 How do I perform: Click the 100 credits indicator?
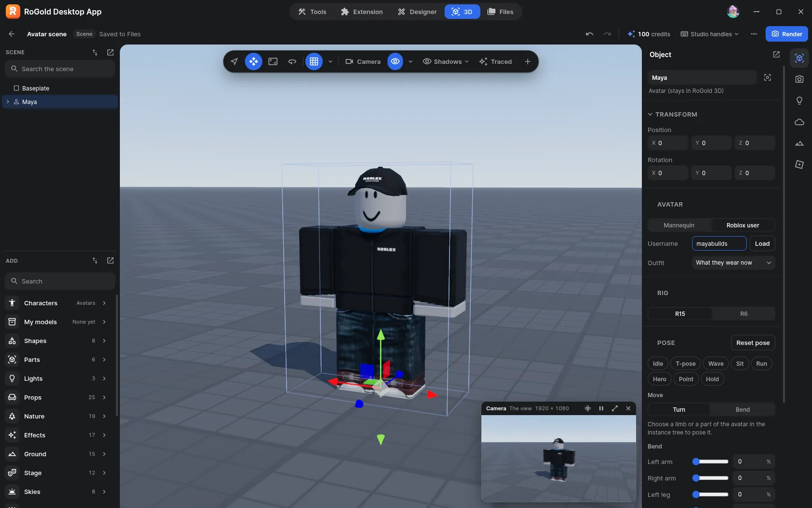coord(649,34)
